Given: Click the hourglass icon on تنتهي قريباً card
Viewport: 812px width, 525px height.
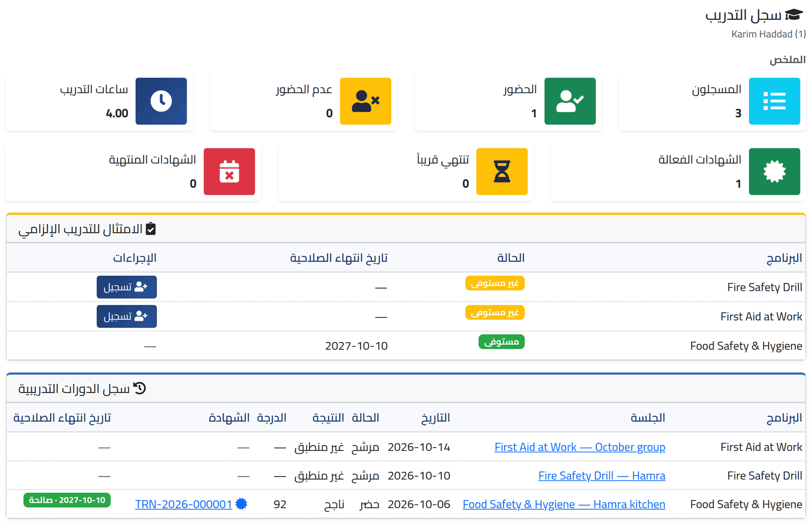Looking at the screenshot, I should pos(502,172).
